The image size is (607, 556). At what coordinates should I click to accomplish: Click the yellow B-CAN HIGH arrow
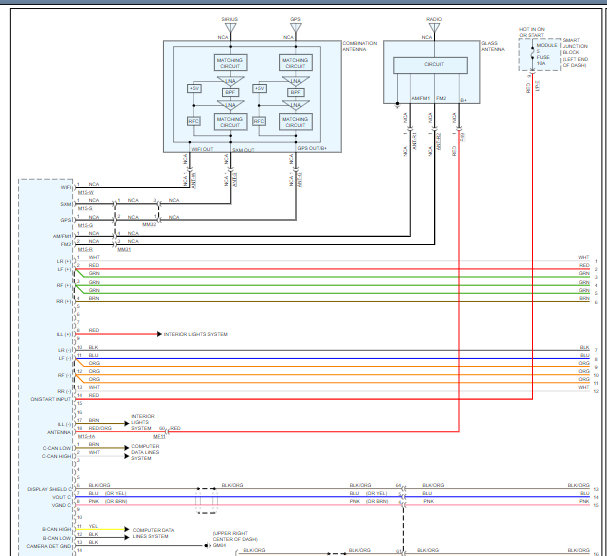pos(128,527)
